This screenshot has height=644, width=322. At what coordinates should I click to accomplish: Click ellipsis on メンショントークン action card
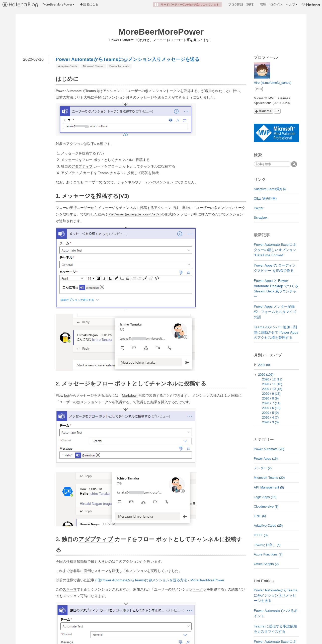[186, 111]
